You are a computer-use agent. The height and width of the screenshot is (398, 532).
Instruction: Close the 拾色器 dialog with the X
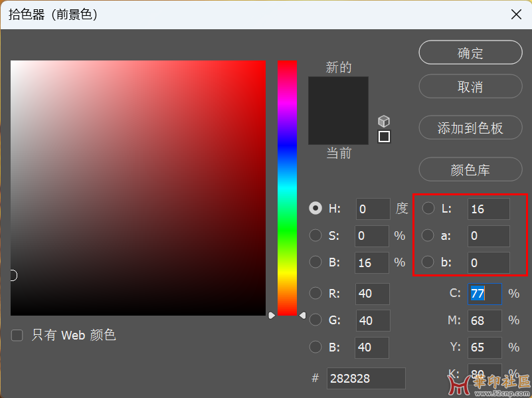click(515, 14)
